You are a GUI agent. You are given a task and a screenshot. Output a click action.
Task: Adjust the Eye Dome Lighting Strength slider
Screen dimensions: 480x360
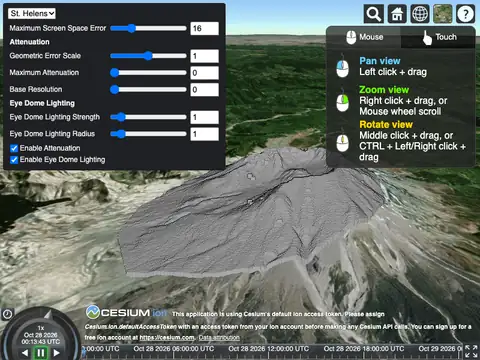(x=148, y=117)
